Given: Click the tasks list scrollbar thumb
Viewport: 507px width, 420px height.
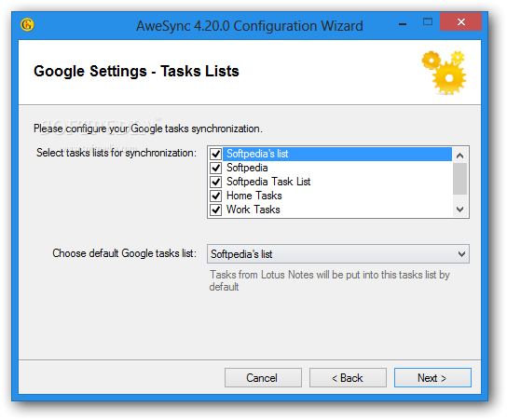Looking at the screenshot, I should [x=459, y=179].
